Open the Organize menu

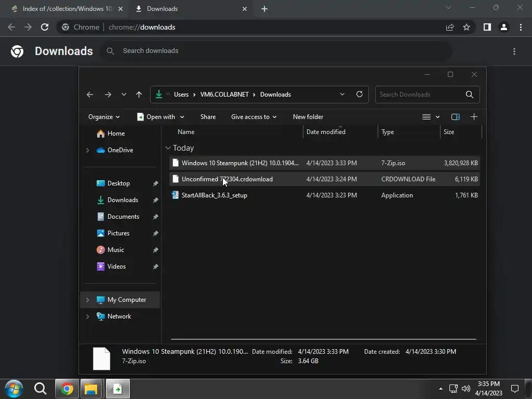pos(104,117)
